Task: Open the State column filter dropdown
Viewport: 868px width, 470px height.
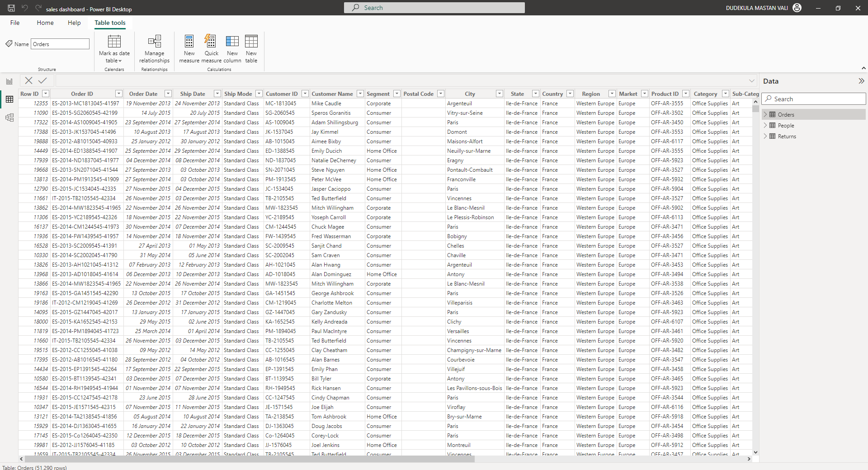Action: click(536, 94)
